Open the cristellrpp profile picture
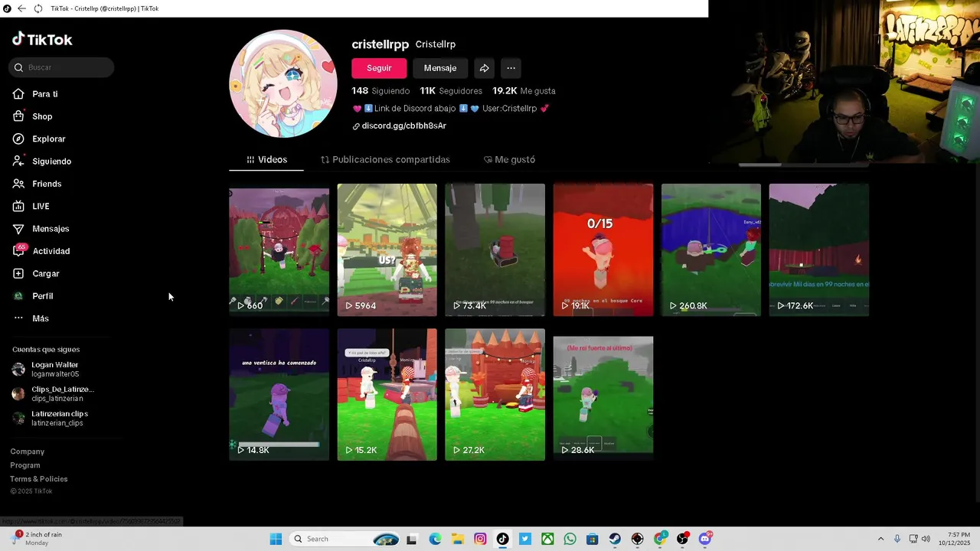The image size is (980, 551). point(283,83)
